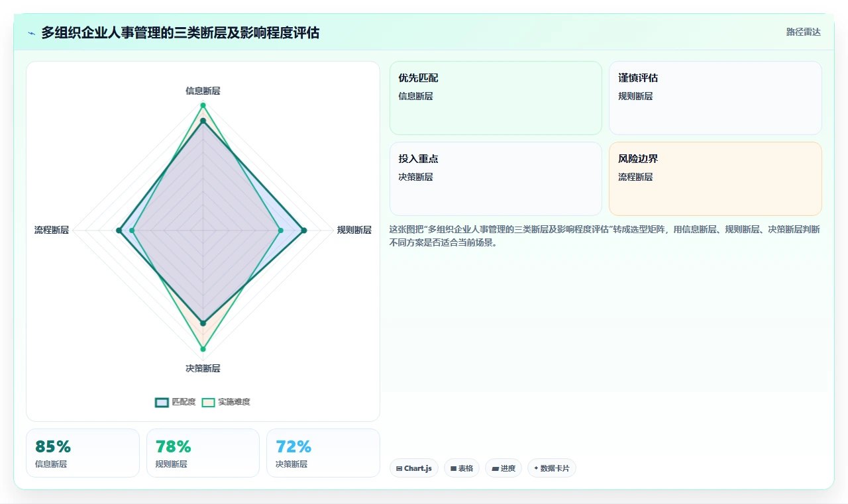Click the 路径雷达 label in header

[x=803, y=32]
